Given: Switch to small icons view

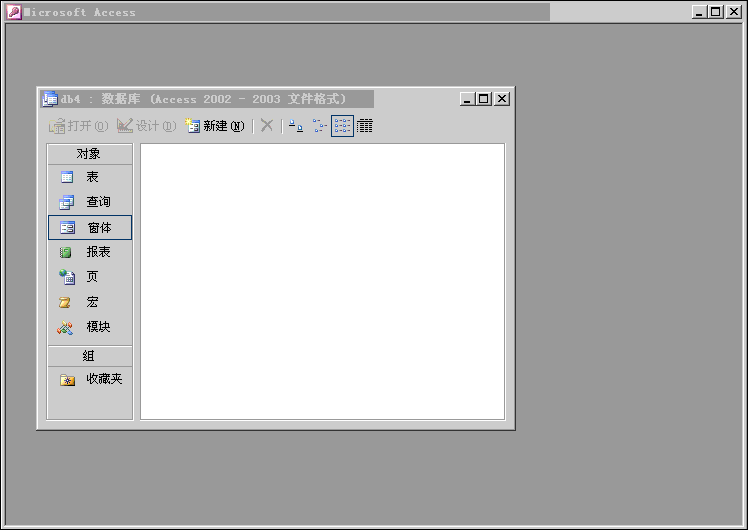Looking at the screenshot, I should 319,126.
